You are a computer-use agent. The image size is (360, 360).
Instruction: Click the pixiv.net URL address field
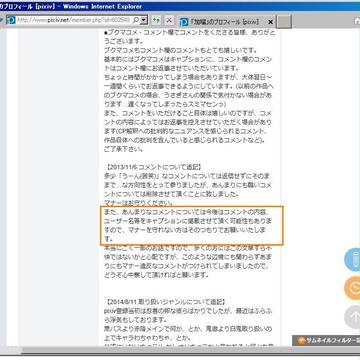tap(73, 20)
